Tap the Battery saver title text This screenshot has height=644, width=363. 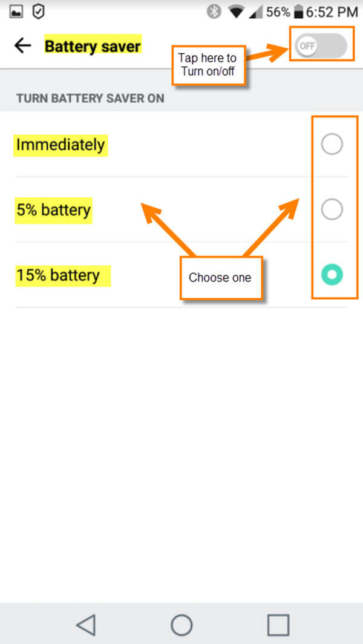pyautogui.click(x=92, y=46)
